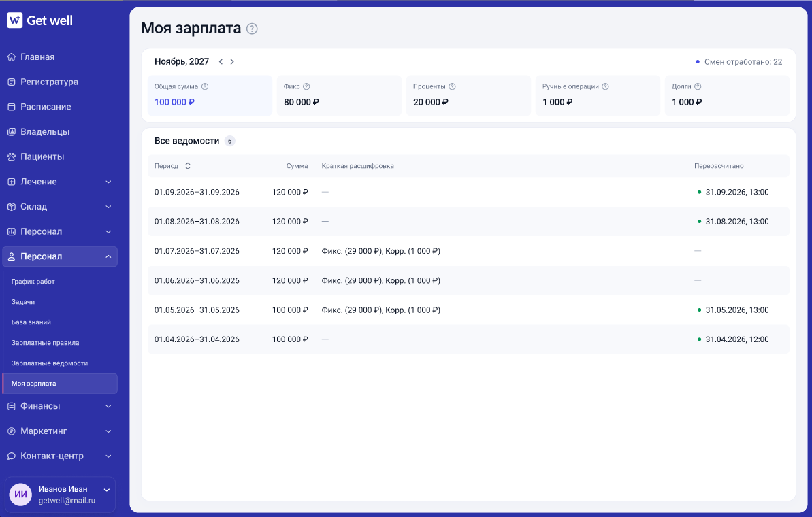Screen dimensions: 812x517
Task: Click the help icon beside Общая сумма
Action: (x=205, y=86)
